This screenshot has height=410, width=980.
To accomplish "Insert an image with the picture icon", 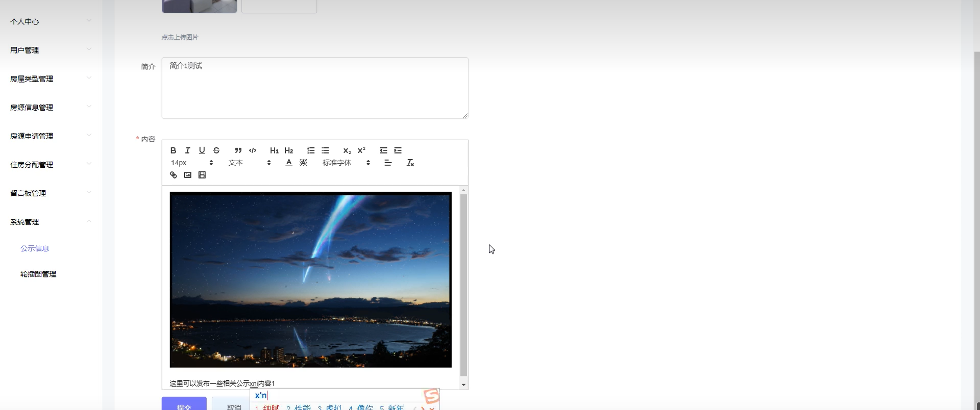I will pos(187,175).
